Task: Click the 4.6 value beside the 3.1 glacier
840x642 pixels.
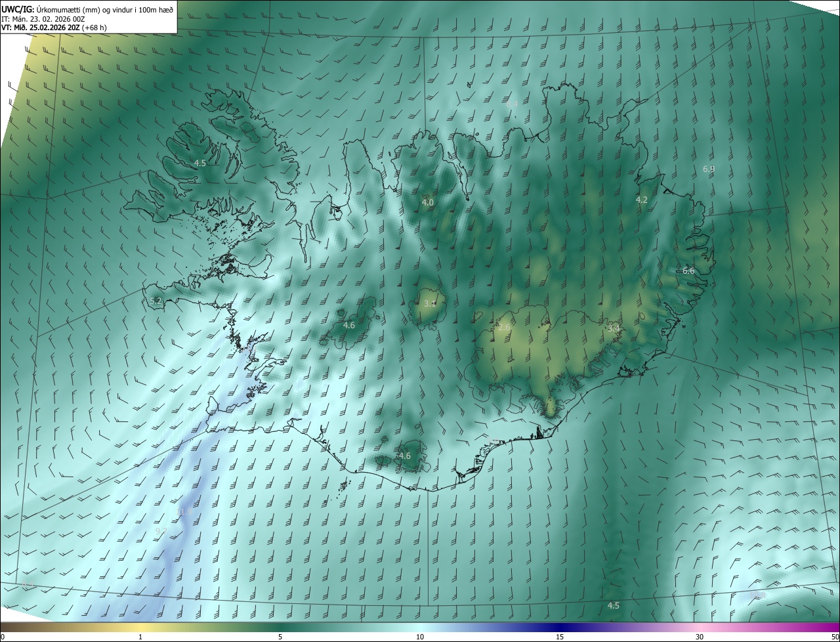Action: [x=349, y=325]
